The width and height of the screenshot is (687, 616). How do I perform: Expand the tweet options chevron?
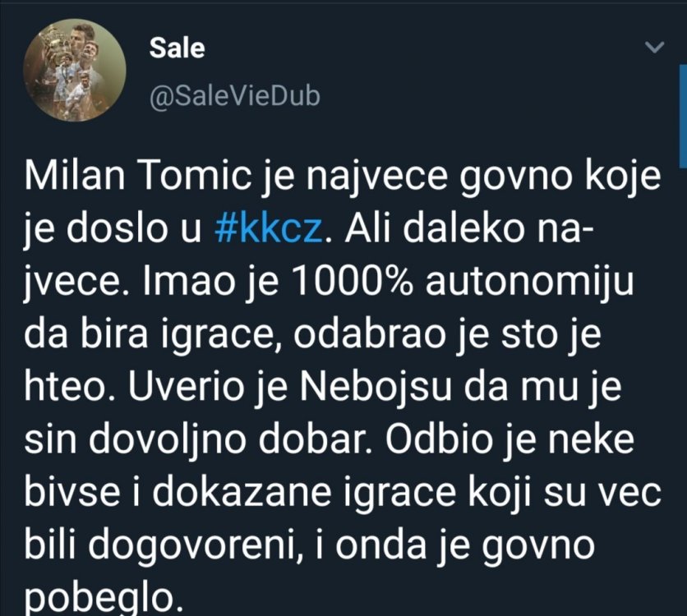point(655,48)
